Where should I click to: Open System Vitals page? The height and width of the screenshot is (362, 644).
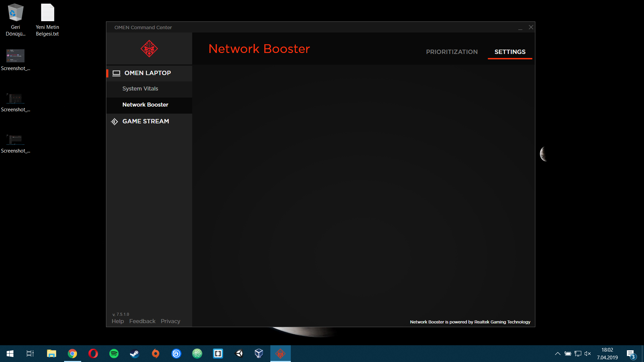(x=140, y=89)
